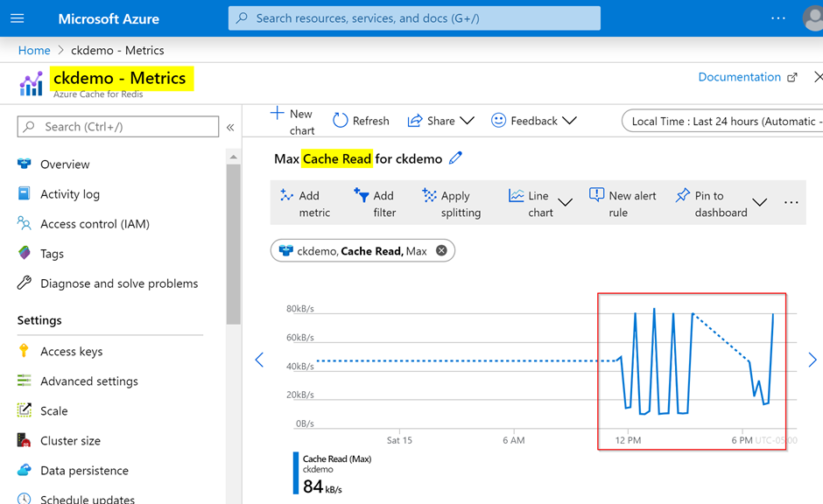Open the hamburger portal menu

18,18
